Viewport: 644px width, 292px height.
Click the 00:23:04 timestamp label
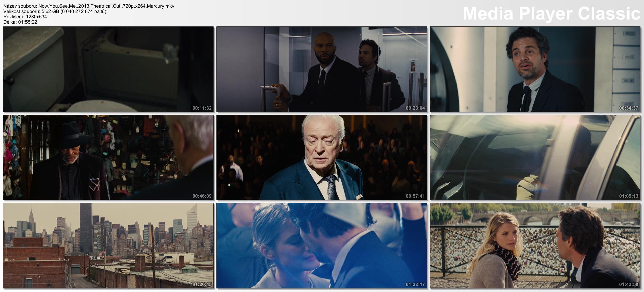pos(415,108)
